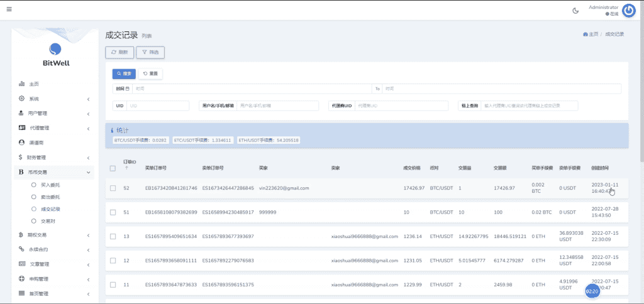Tick the checkbox for order 51

113,212
